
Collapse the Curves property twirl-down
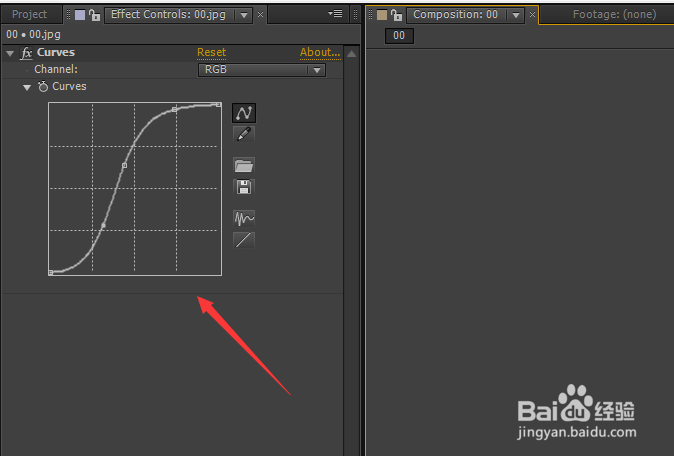click(x=27, y=87)
